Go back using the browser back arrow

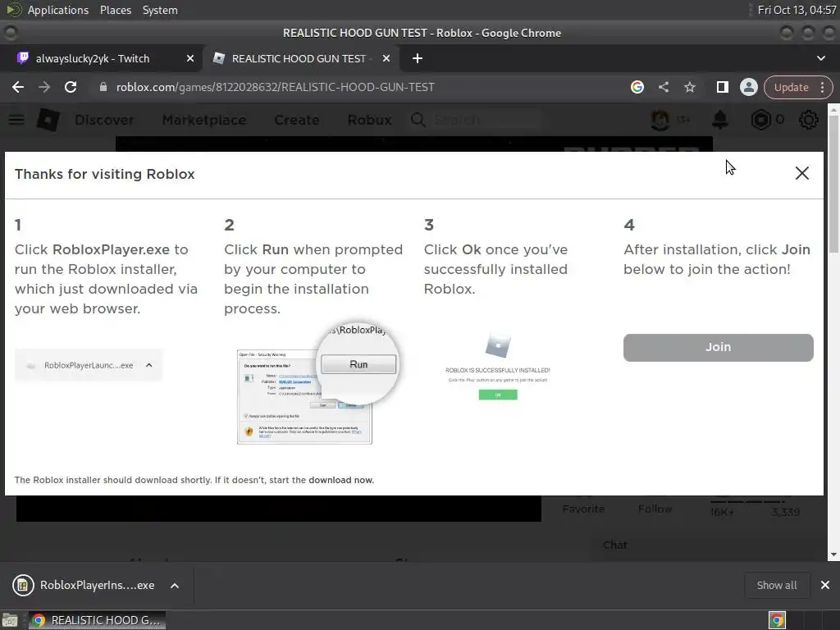(18, 87)
